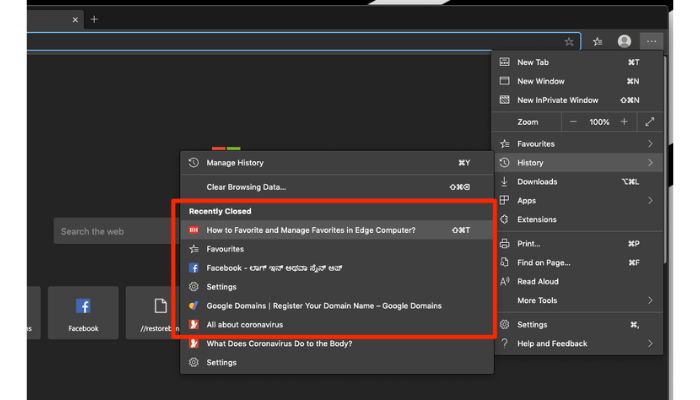Decrease zoom with minus button
The width and height of the screenshot is (700, 400).
tap(573, 122)
